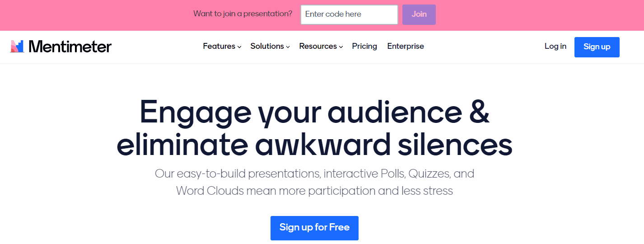Click the 'eliminate awkward silences' headline line

click(314, 145)
